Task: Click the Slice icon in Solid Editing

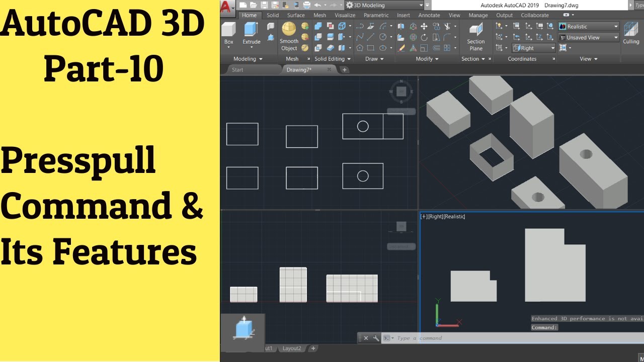Action: (330, 37)
